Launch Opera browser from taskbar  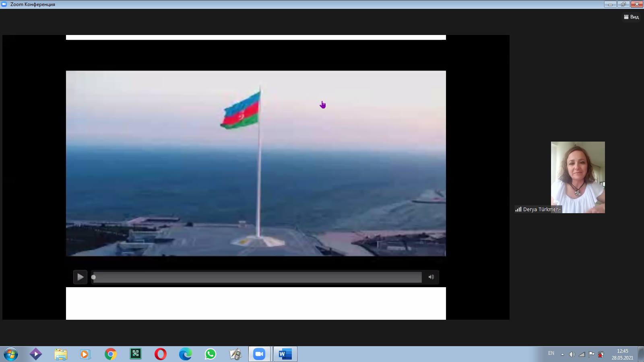pos(160,354)
